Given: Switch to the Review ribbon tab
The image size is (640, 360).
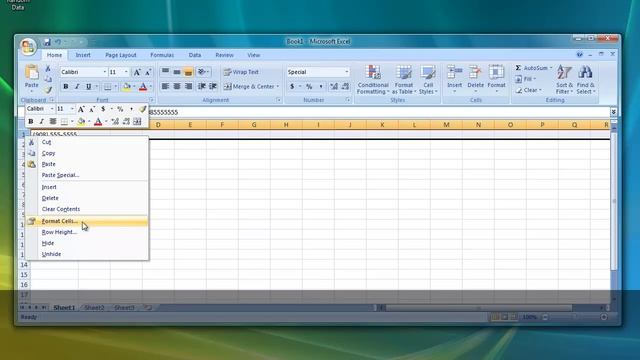Looking at the screenshot, I should pyautogui.click(x=224, y=55).
